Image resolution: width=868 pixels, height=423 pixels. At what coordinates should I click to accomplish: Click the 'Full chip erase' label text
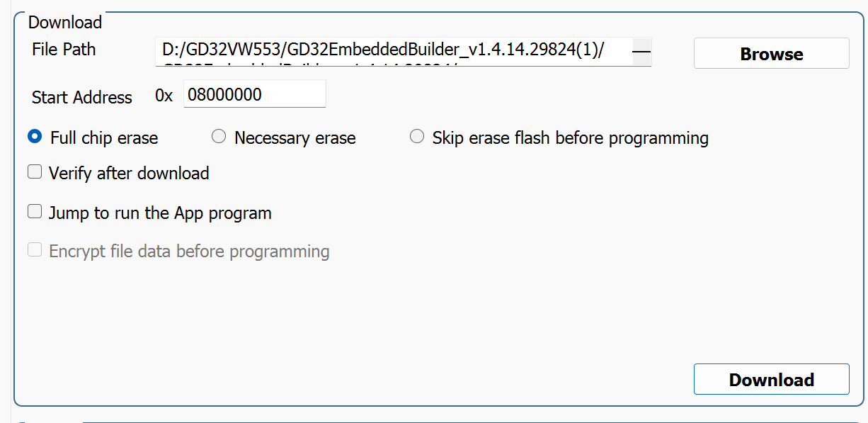104,137
